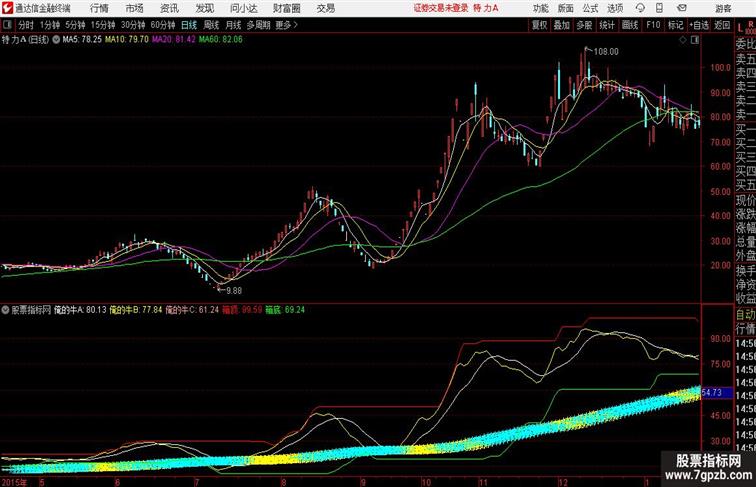756x487 pixels.
Task: Click the 2015年 timeline label
Action: 14,482
